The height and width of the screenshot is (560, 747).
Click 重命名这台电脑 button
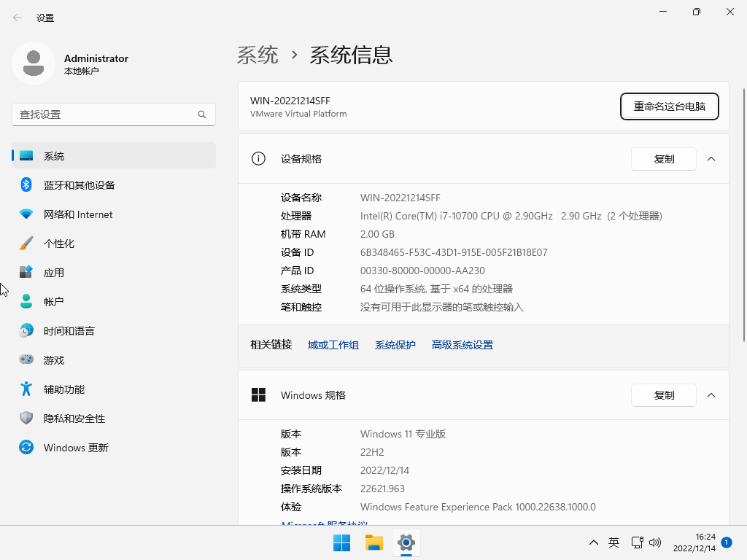tap(669, 106)
